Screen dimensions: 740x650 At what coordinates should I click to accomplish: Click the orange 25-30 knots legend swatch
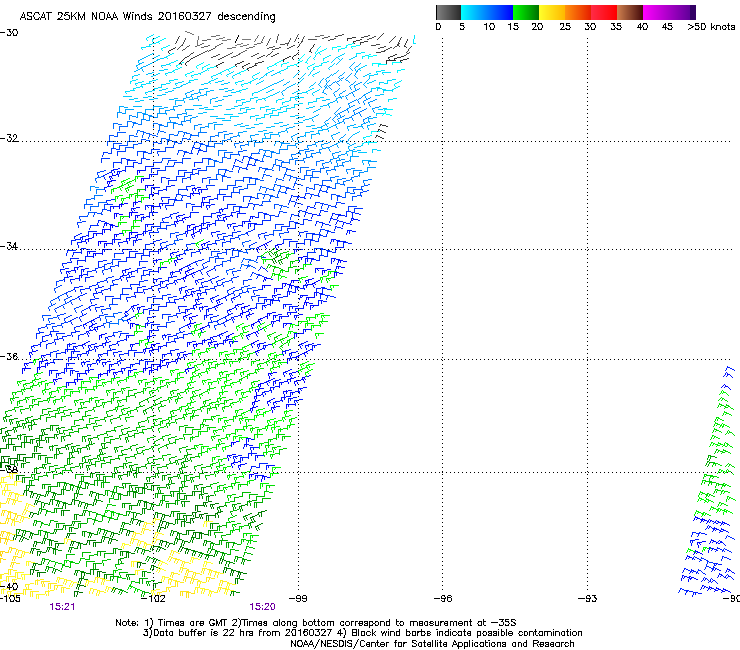pos(578,12)
